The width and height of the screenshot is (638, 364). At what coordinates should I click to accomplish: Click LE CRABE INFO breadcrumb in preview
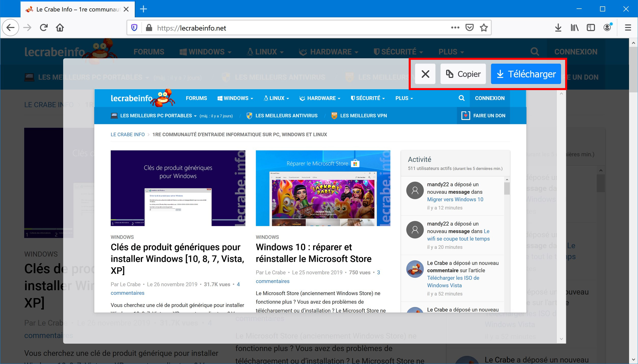(128, 135)
